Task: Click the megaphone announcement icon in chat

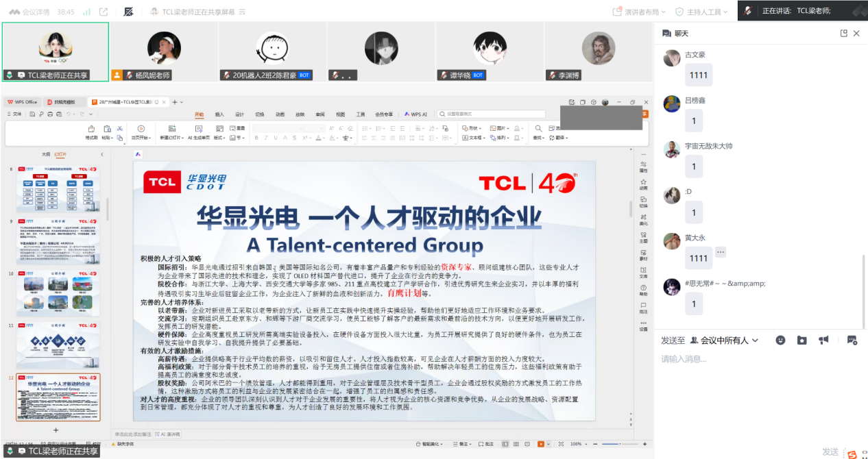Action: 823,340
